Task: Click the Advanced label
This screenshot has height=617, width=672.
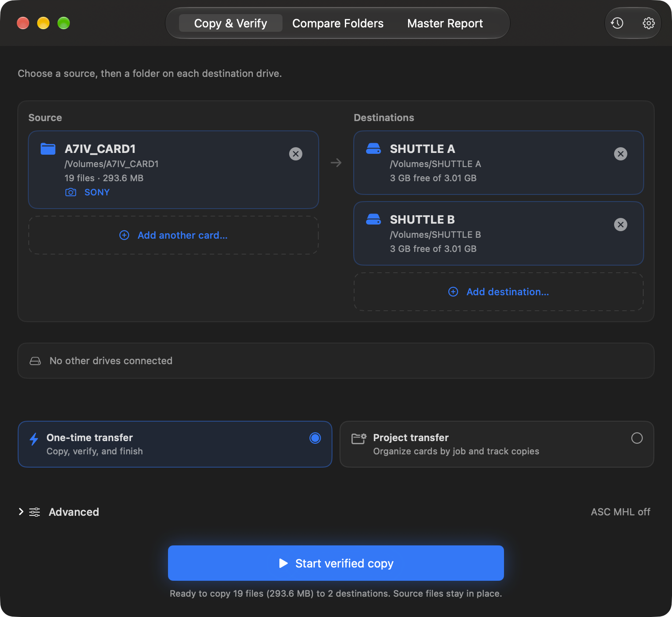Action: 74,512
